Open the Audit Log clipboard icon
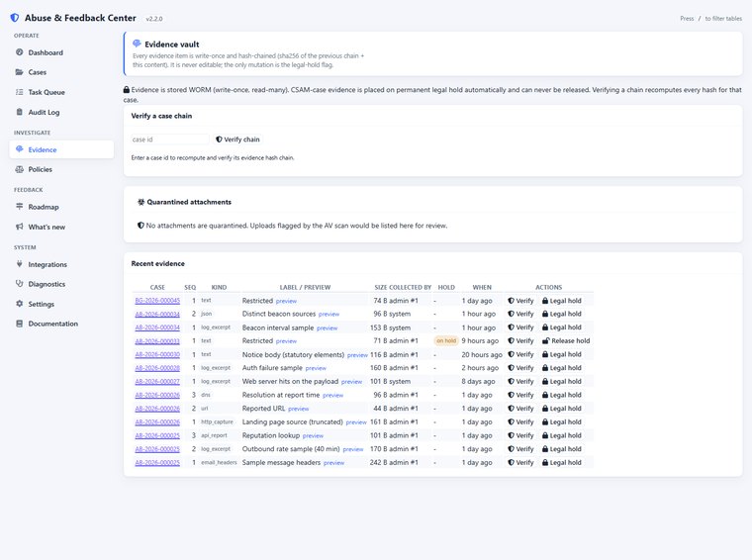 coord(19,112)
